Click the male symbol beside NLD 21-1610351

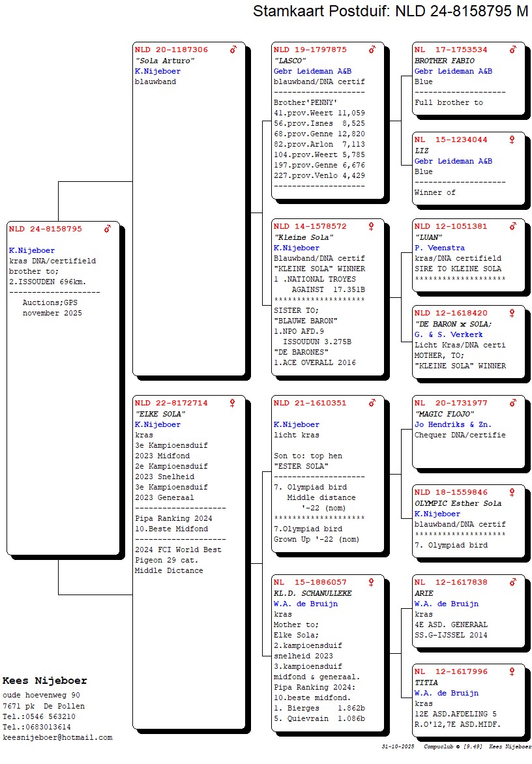(x=372, y=404)
